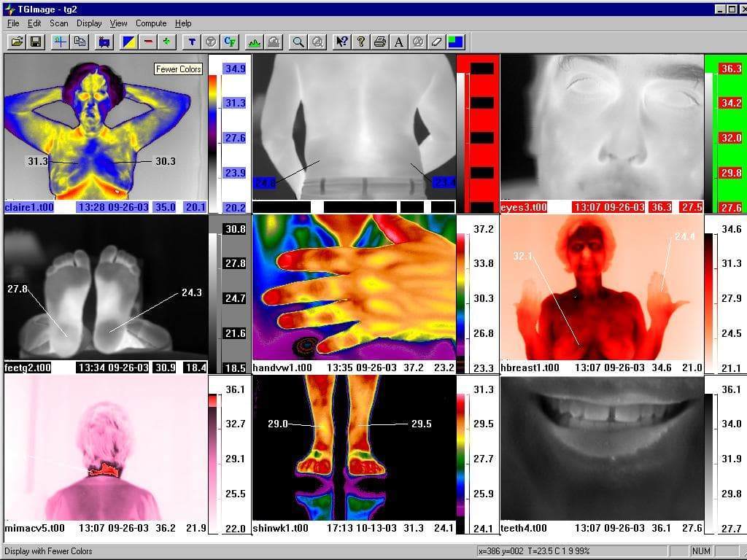Click the histogram graph toolbar icon
The width and height of the screenshot is (747, 560).
point(254,42)
